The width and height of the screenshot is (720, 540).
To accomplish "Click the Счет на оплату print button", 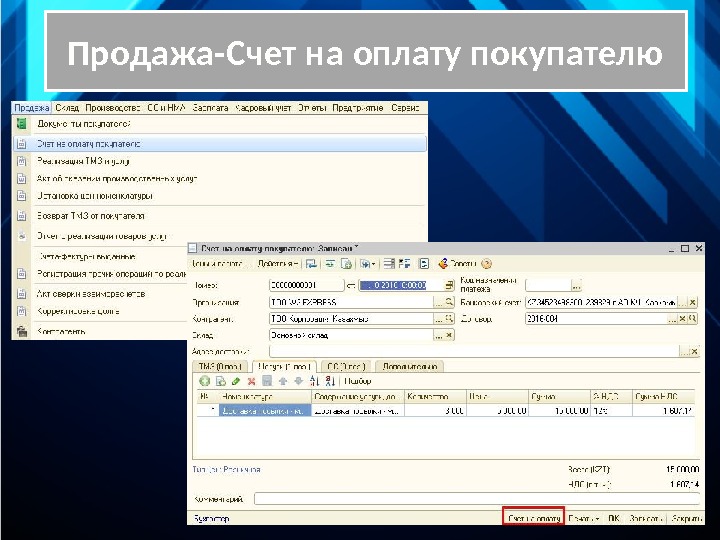I will point(534,518).
